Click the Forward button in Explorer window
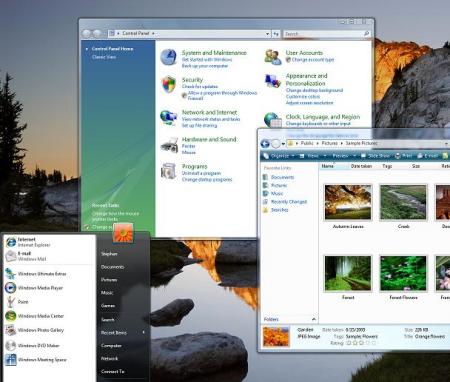The width and height of the screenshot is (450, 382). pyautogui.click(x=276, y=144)
